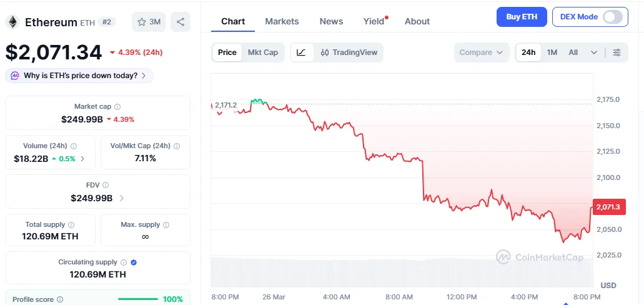644x305 pixels.
Task: Open the Compare dropdown
Action: click(481, 52)
